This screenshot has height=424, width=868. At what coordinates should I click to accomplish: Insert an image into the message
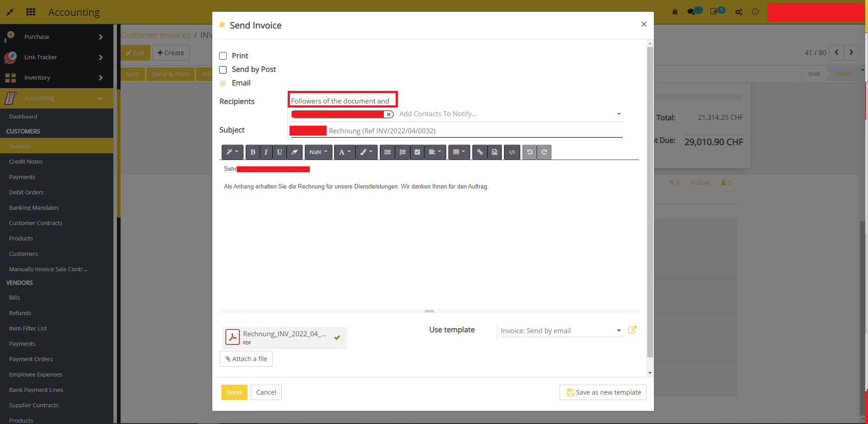pos(495,152)
